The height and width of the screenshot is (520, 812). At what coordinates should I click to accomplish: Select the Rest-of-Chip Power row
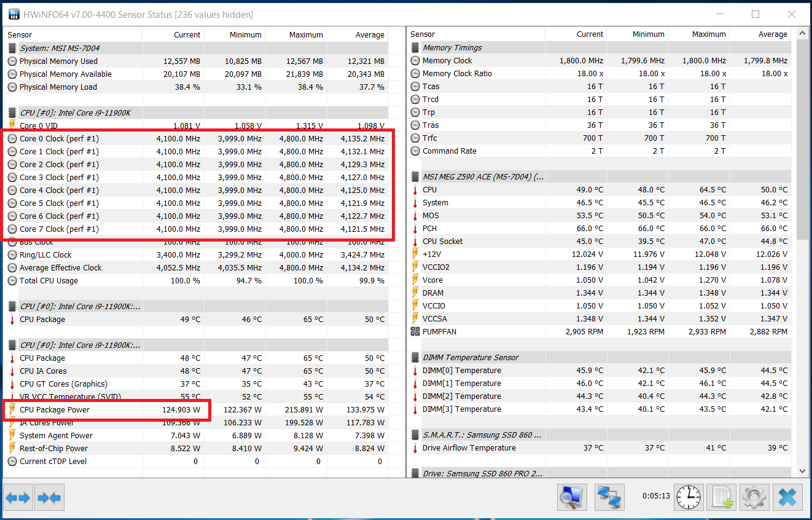(196, 448)
